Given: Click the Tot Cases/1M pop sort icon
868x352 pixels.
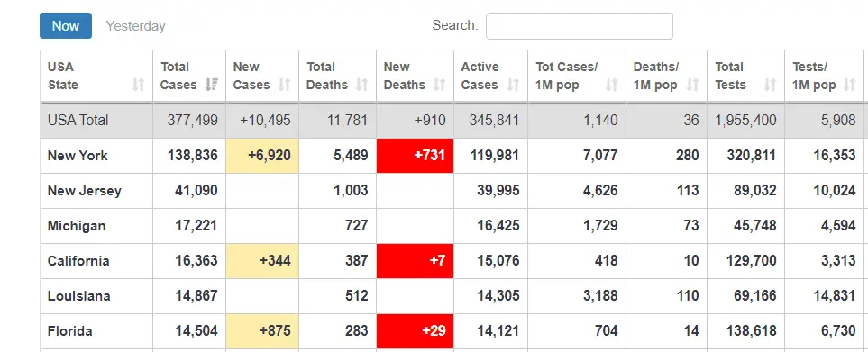Looking at the screenshot, I should 611,85.
